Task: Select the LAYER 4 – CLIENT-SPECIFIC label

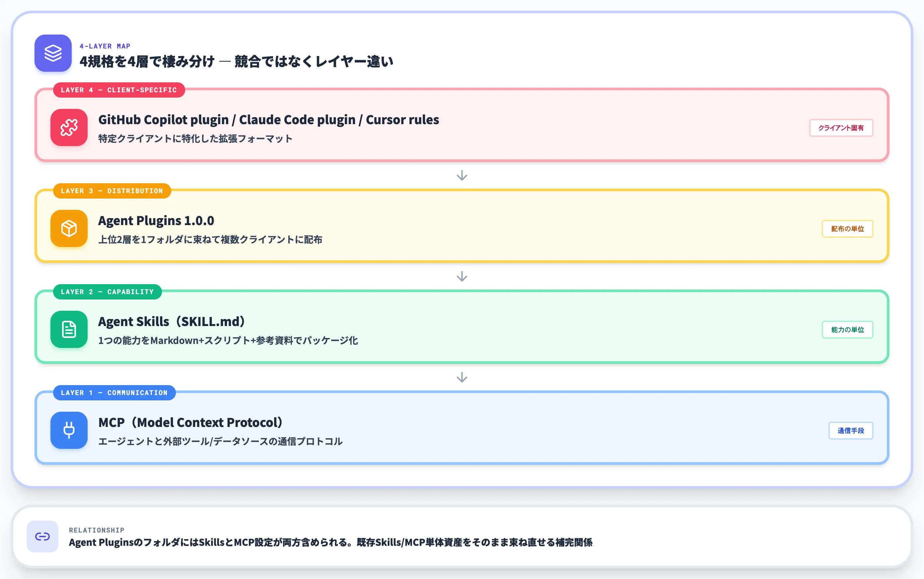Action: pos(119,90)
